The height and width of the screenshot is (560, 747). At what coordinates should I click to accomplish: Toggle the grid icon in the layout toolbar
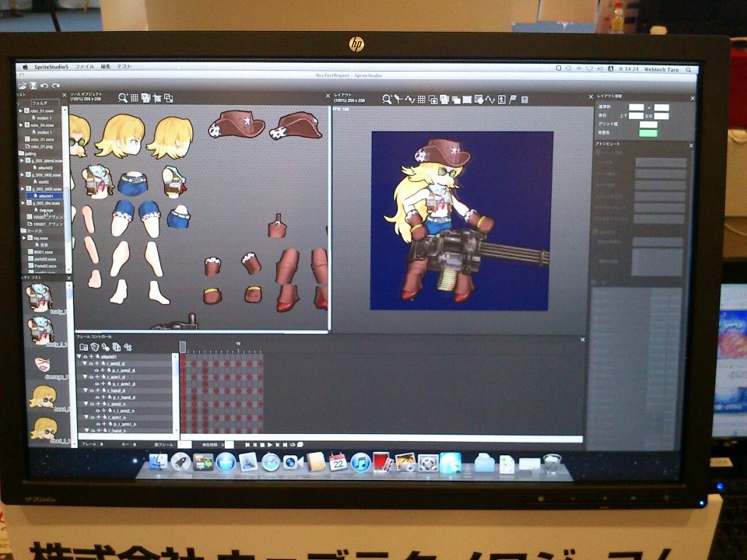[422, 100]
